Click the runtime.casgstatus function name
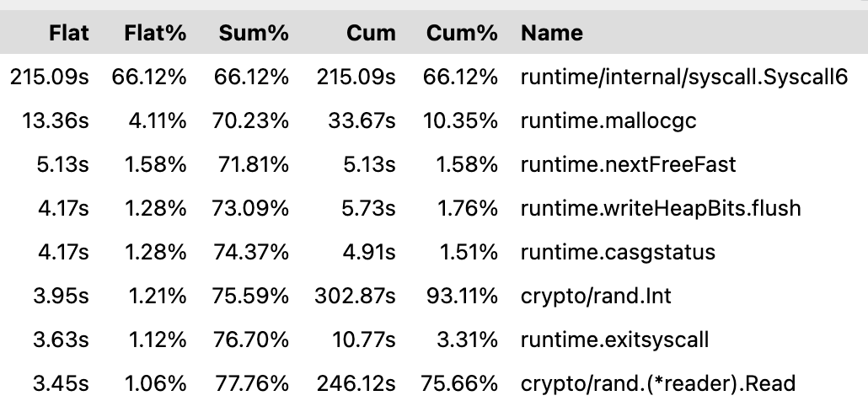The height and width of the screenshot is (401, 868). pyautogui.click(x=618, y=252)
